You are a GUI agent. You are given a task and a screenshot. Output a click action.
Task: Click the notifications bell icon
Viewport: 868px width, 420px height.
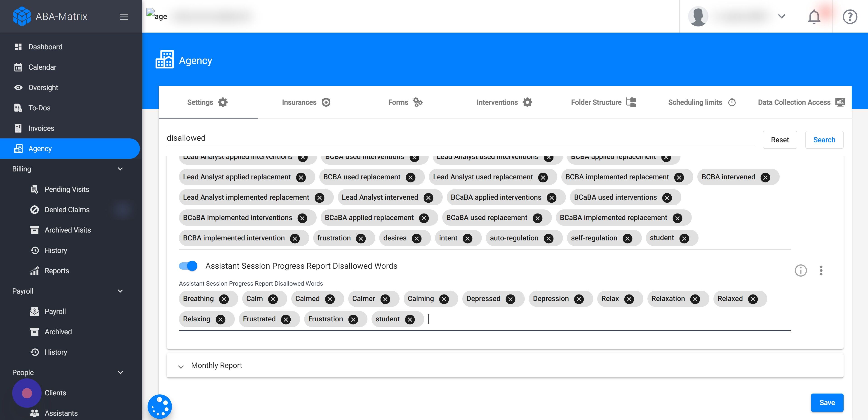(814, 17)
